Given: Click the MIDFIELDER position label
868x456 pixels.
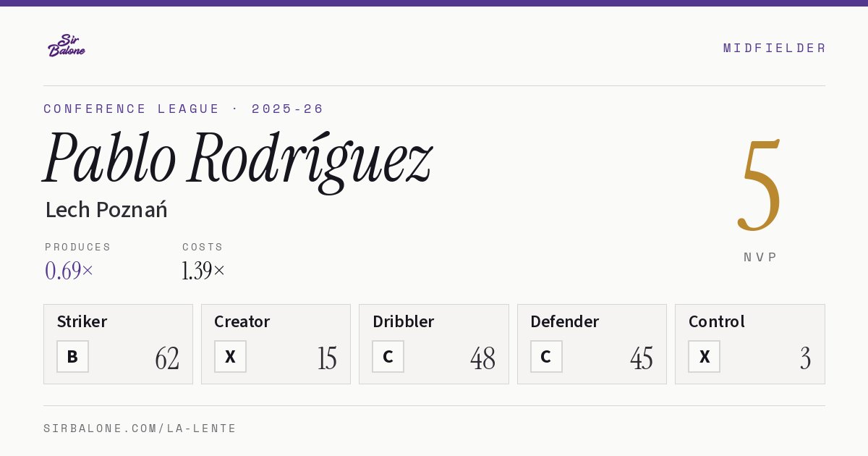Looking at the screenshot, I should click(774, 48).
